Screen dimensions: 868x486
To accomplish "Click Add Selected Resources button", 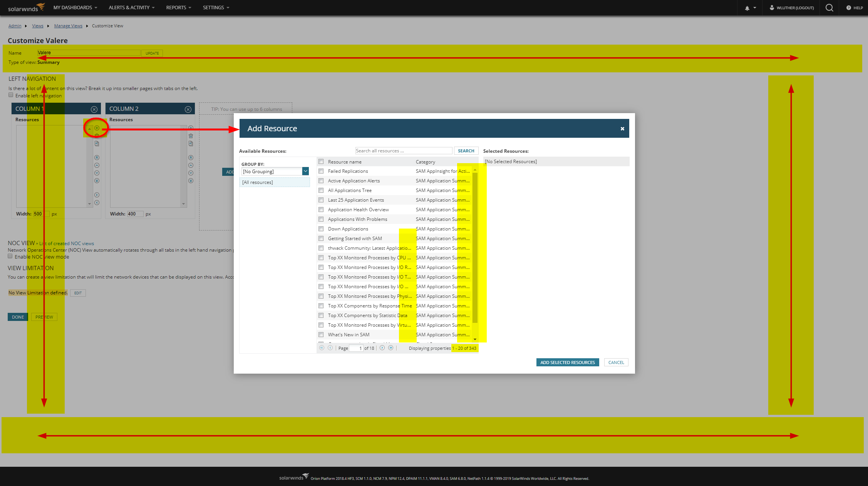I will [x=567, y=362].
